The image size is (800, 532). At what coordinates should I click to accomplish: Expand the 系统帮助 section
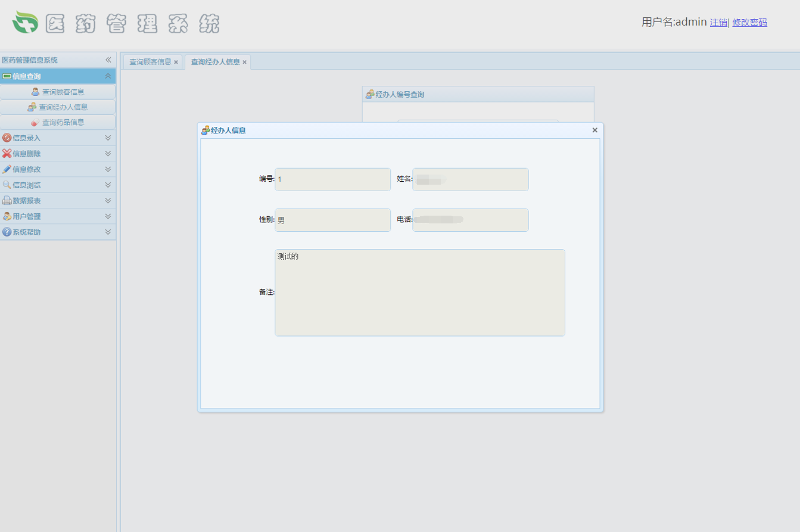coord(108,232)
